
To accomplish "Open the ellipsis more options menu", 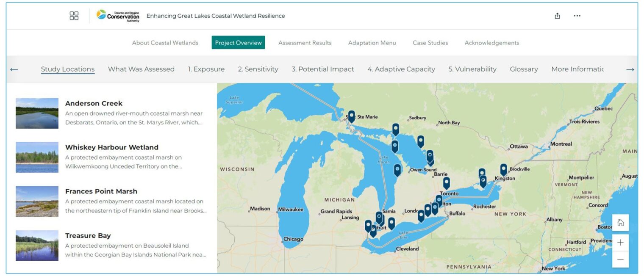I will [x=577, y=15].
